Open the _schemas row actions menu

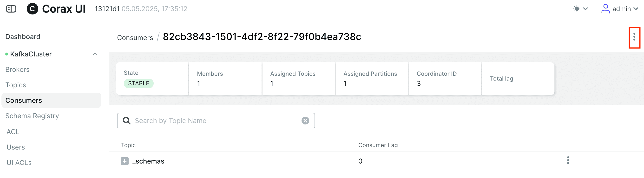pos(568,160)
